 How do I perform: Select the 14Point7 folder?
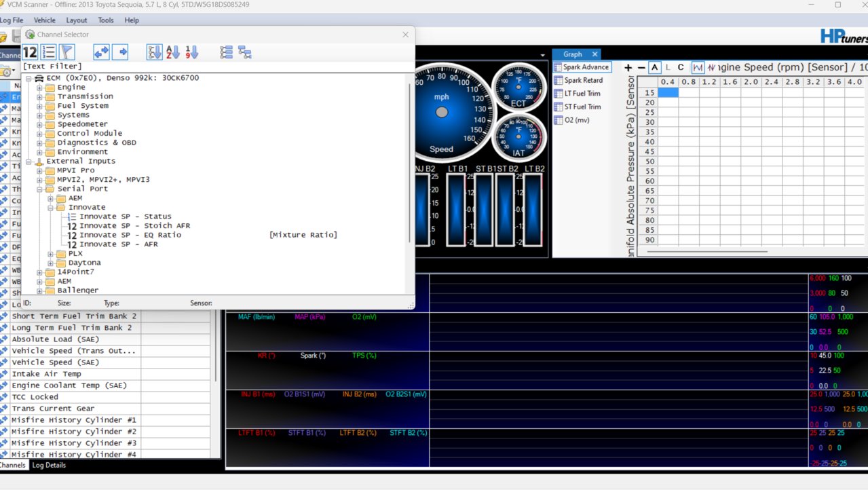click(x=75, y=271)
